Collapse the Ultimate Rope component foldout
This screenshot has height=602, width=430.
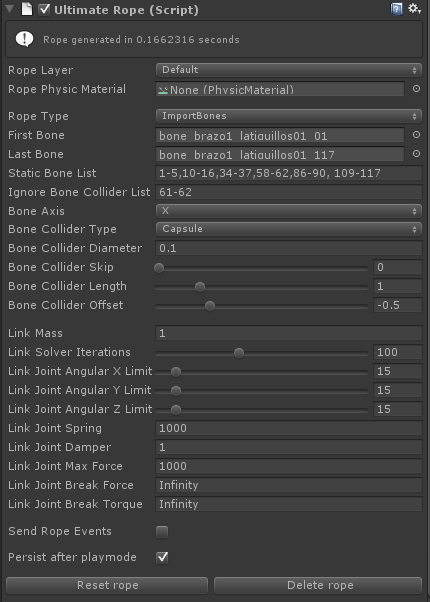point(10,9)
